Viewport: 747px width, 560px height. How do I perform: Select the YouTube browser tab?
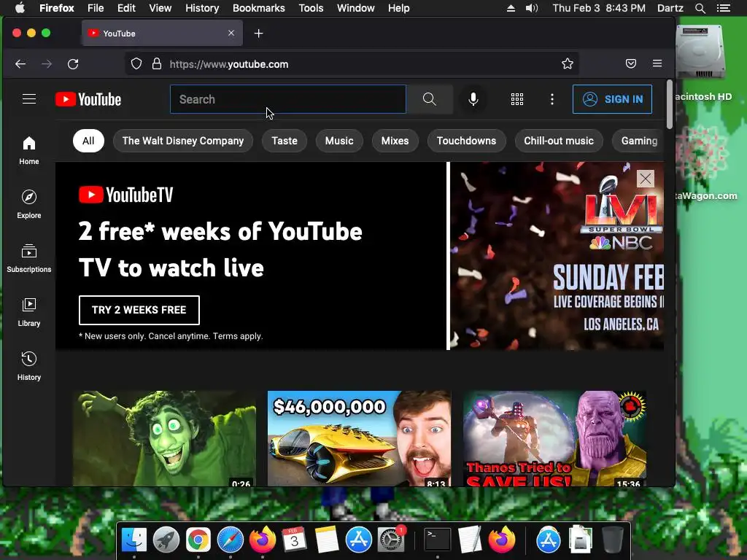[162, 34]
